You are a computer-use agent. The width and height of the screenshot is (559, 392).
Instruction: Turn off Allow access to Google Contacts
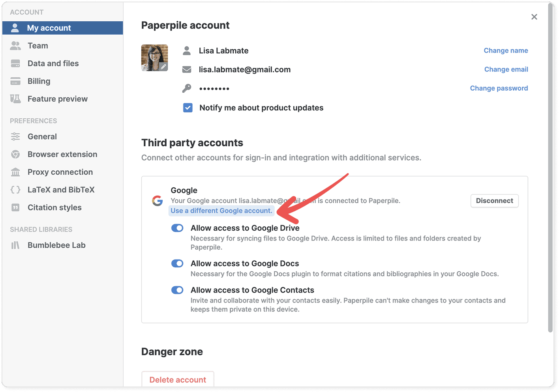(x=177, y=290)
